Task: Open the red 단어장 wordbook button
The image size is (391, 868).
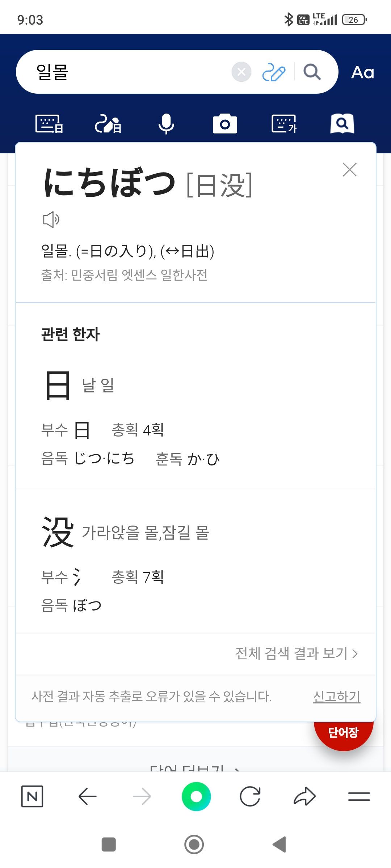Action: point(343,733)
